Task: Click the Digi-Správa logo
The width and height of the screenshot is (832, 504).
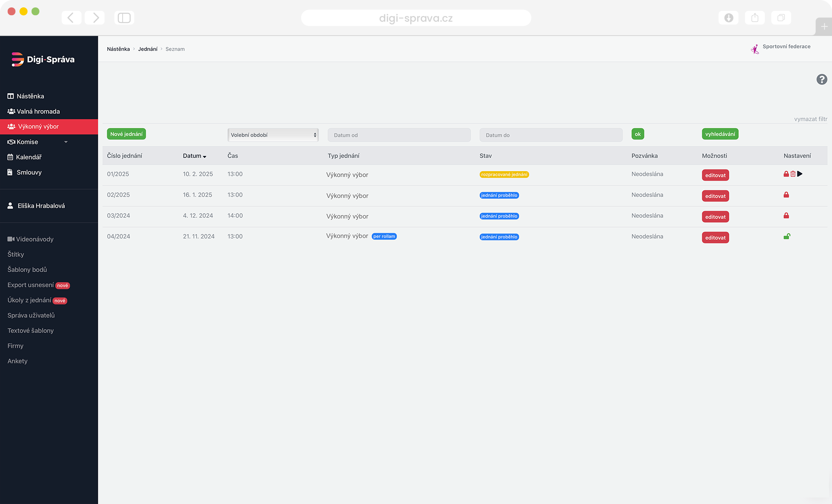Action: (42, 59)
